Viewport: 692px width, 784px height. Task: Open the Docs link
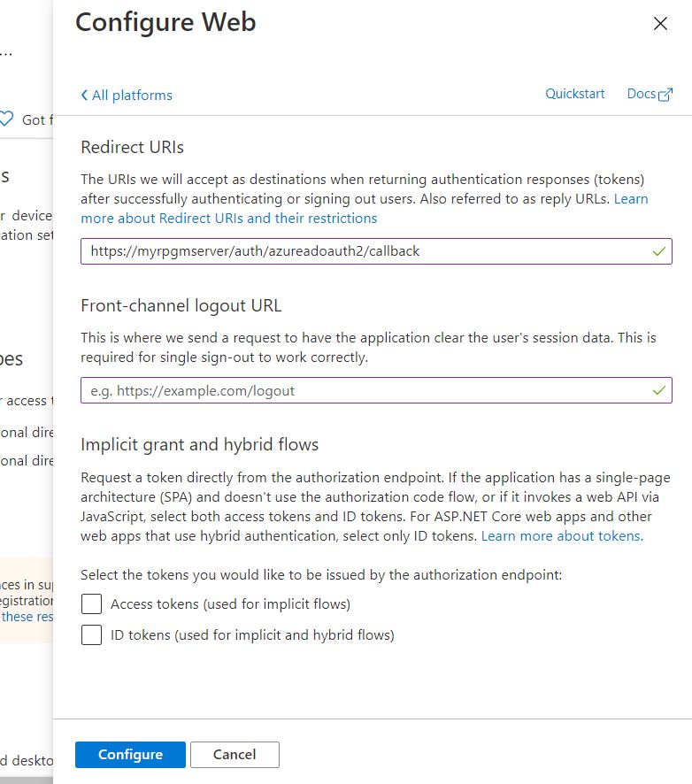[x=641, y=94]
